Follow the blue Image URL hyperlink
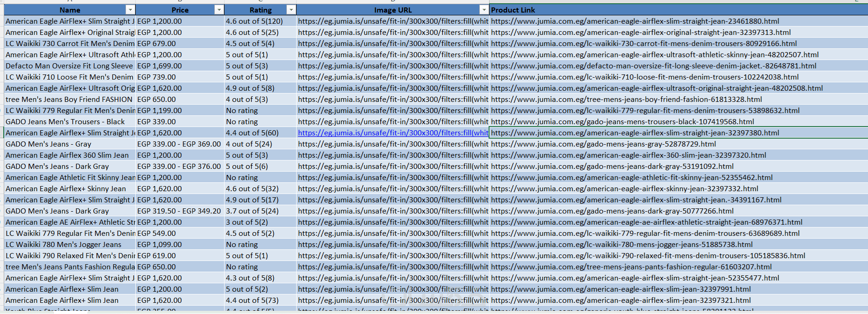868x314 pixels. click(393, 133)
